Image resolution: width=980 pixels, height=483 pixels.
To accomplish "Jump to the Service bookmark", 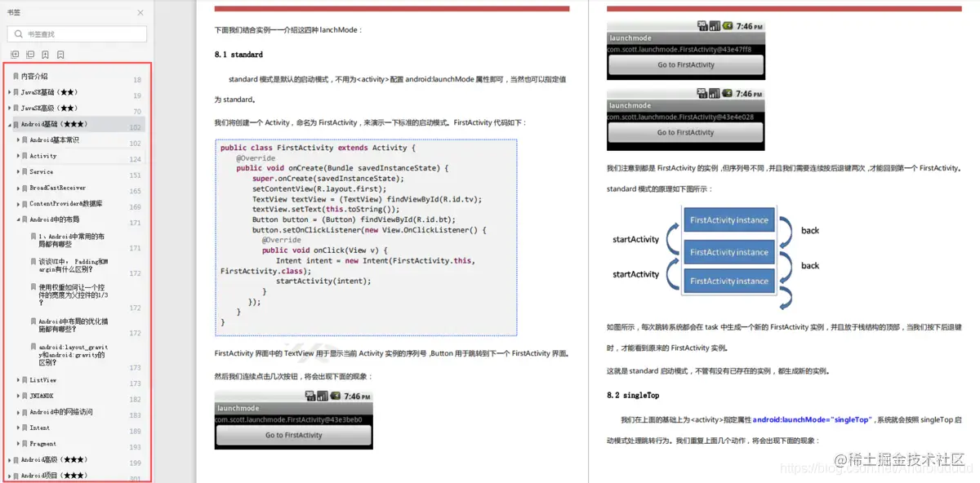I will [x=42, y=171].
